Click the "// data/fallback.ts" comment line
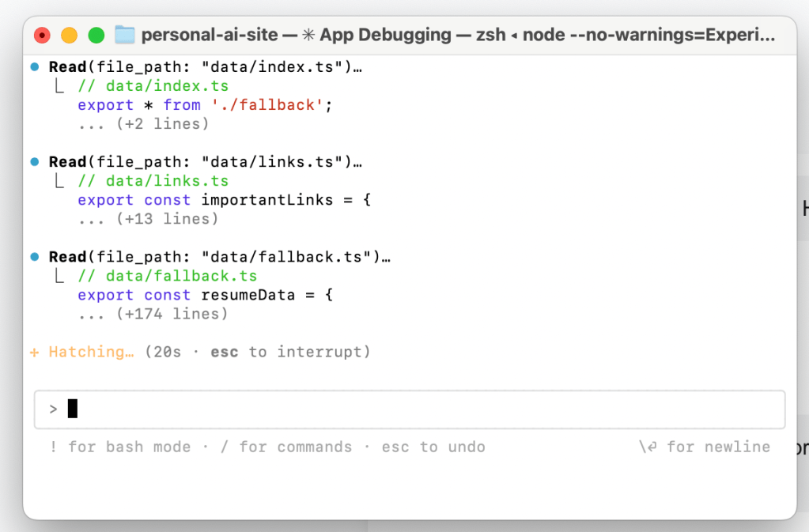The image size is (809, 532). pos(167,276)
